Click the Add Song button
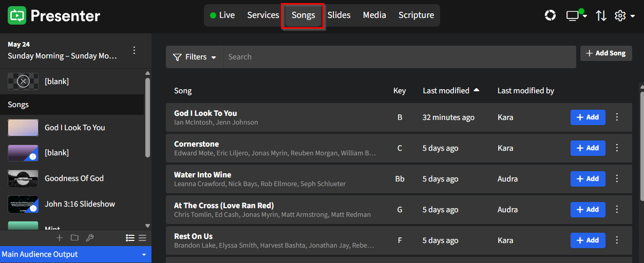644x263 pixels. tap(606, 53)
